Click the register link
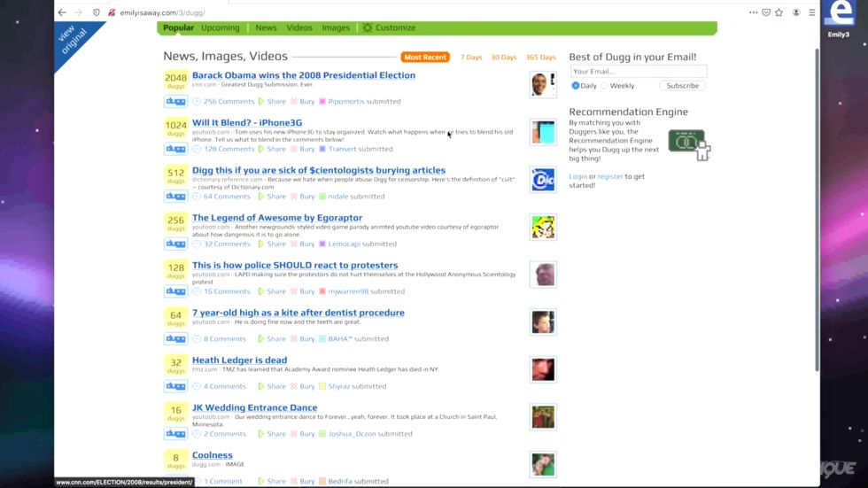 click(610, 176)
